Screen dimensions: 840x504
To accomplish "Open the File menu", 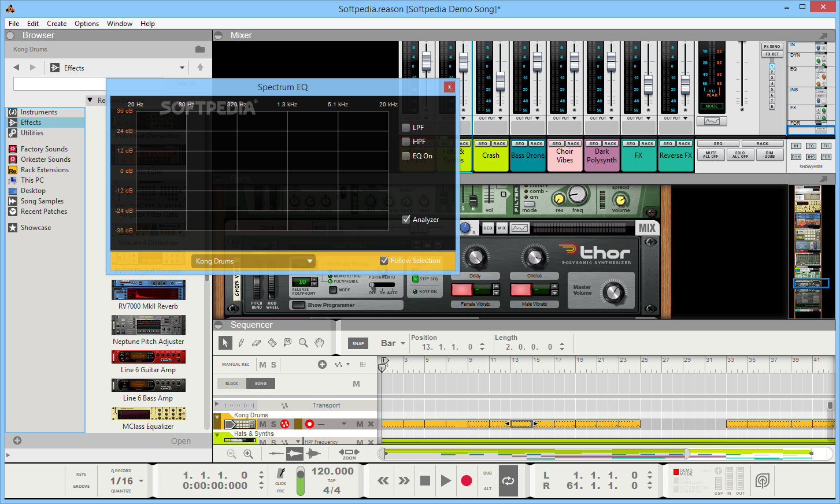I will point(14,24).
